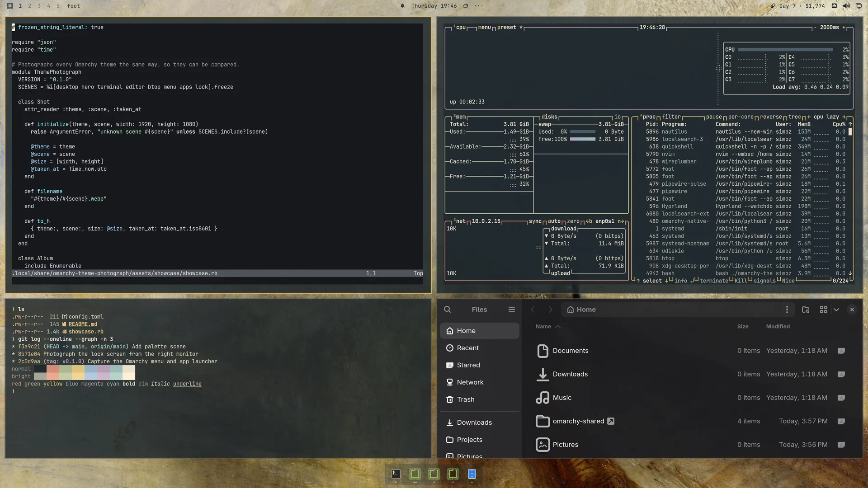Toggle star on the Documents row

click(841, 351)
